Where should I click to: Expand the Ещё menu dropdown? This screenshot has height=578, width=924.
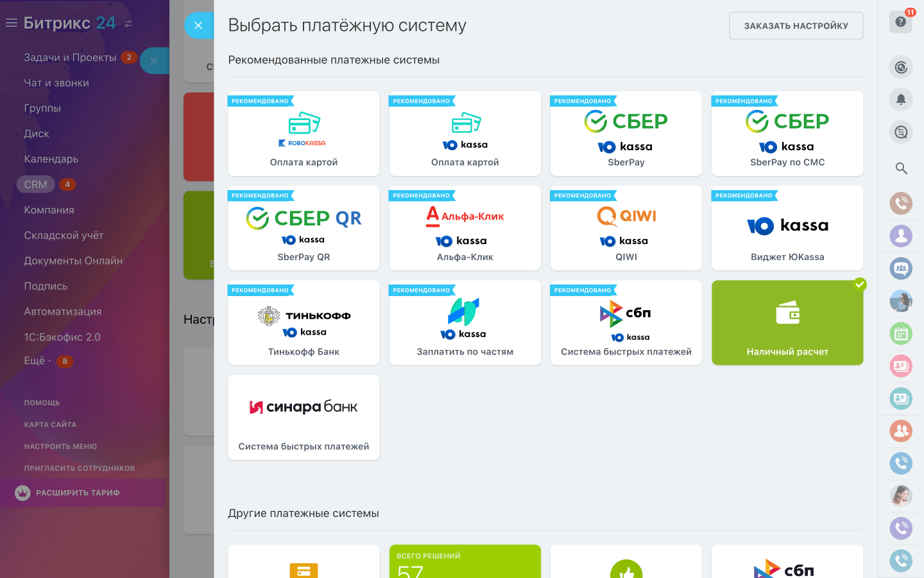point(38,361)
